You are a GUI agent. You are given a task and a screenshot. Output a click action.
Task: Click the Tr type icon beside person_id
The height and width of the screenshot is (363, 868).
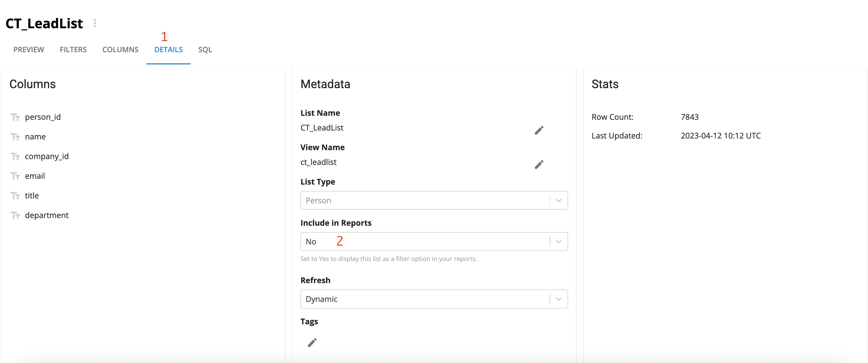pos(16,116)
